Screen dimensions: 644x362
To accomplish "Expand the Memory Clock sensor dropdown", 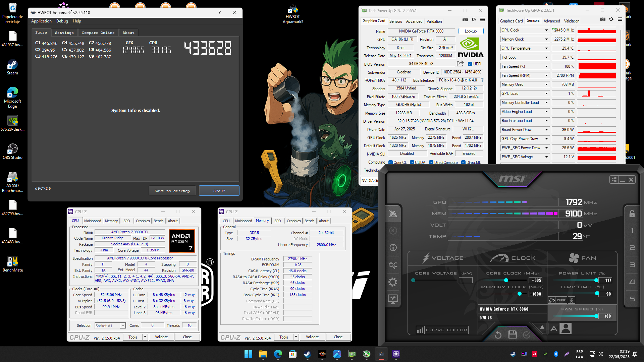I will pos(546,39).
